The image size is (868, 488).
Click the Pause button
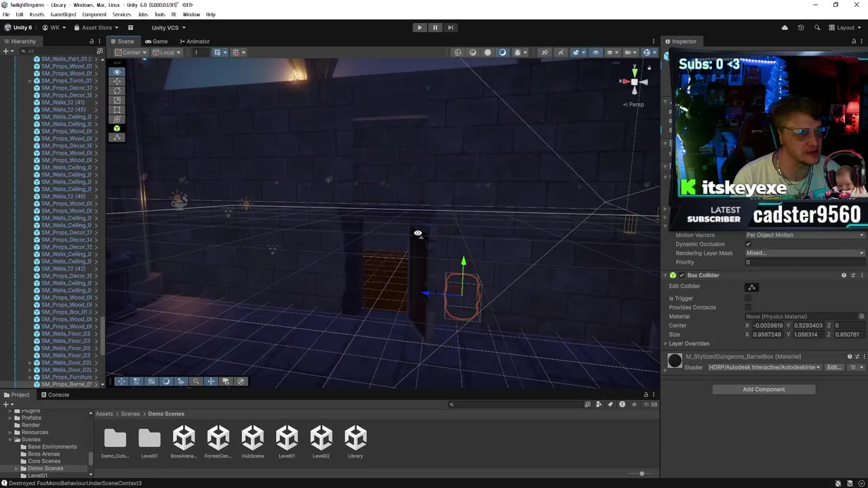pyautogui.click(x=435, y=28)
